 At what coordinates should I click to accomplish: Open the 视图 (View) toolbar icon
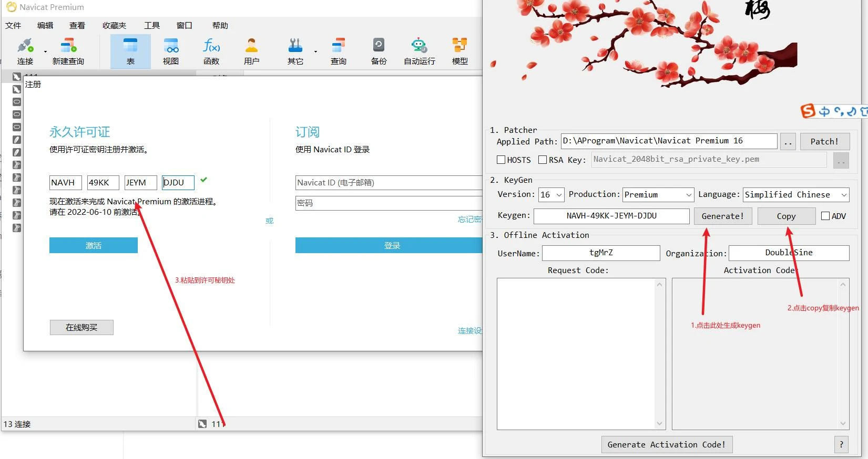tap(171, 51)
